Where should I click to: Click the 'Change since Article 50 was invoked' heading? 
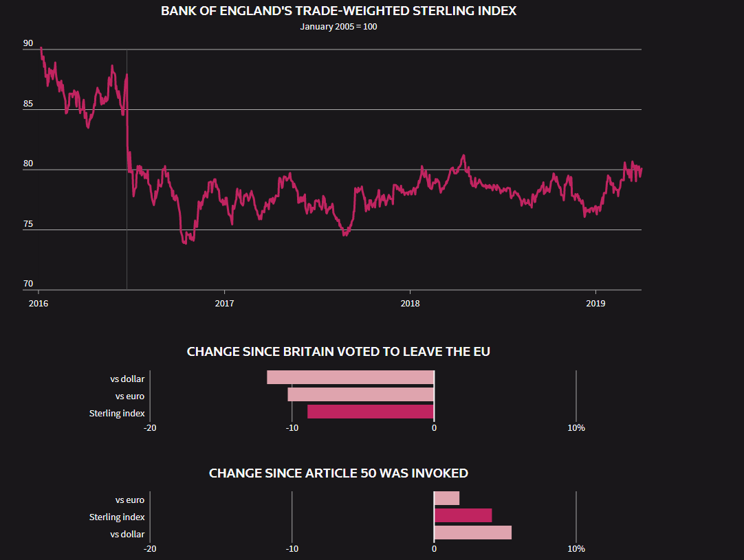coord(338,473)
